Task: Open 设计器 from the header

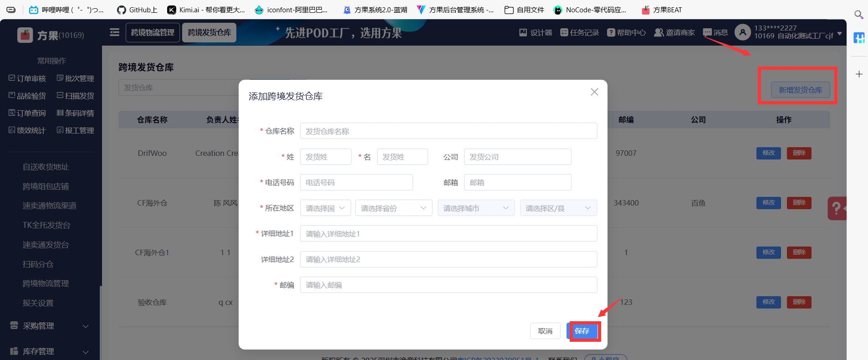Action: (536, 32)
